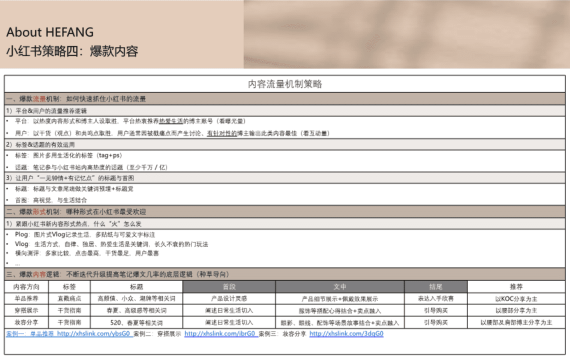Click the cell '520、春夏等相关词'

[136, 323]
